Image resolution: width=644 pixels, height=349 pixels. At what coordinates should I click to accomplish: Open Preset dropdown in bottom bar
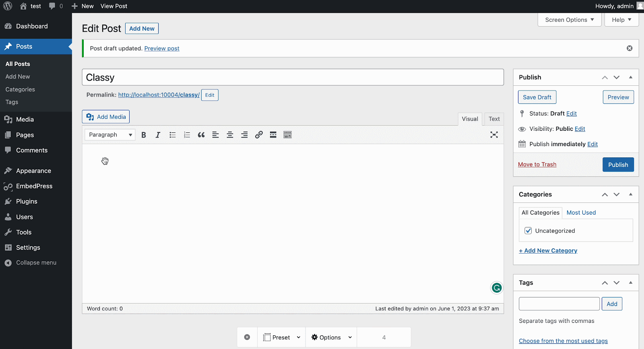[282, 337]
